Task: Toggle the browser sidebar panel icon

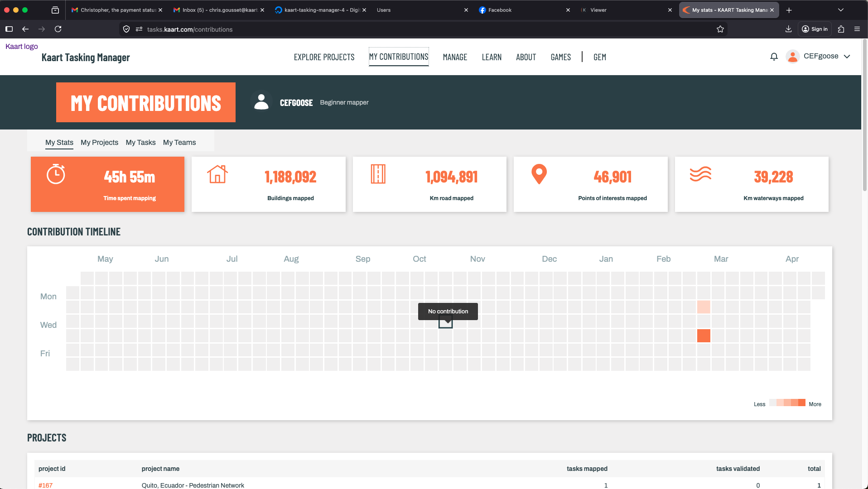Action: point(9,29)
